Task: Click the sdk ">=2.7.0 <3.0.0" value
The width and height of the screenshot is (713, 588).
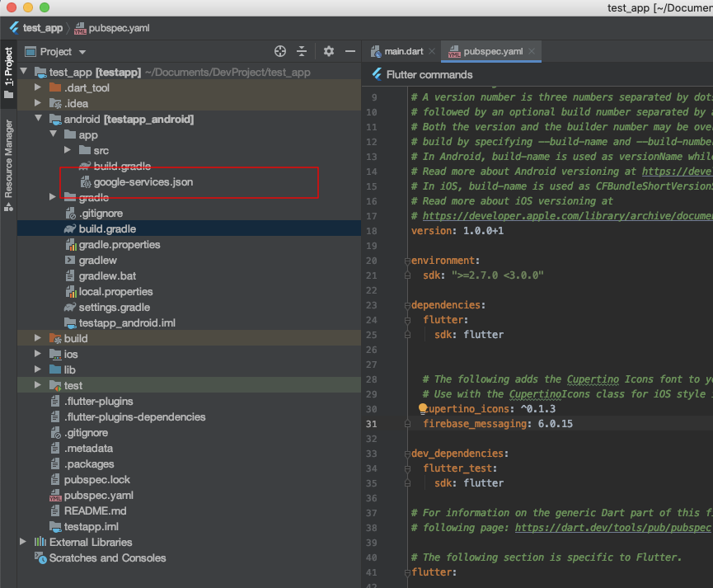Action: [498, 275]
